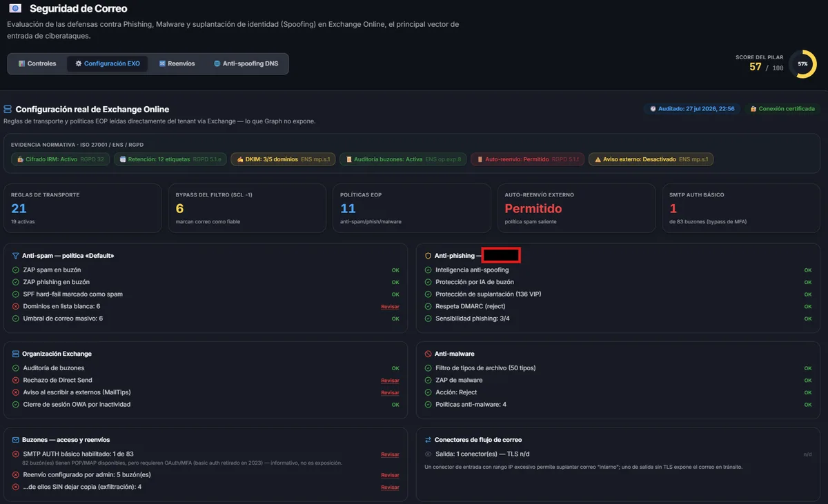The image size is (828, 504).
Task: Click the Conexión certificada badge
Action: pyautogui.click(x=782, y=109)
